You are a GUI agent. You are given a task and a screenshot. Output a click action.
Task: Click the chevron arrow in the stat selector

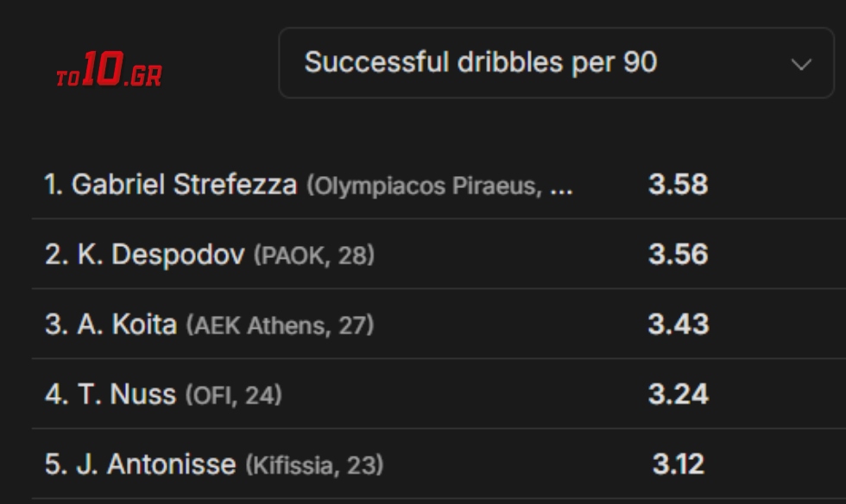801,64
